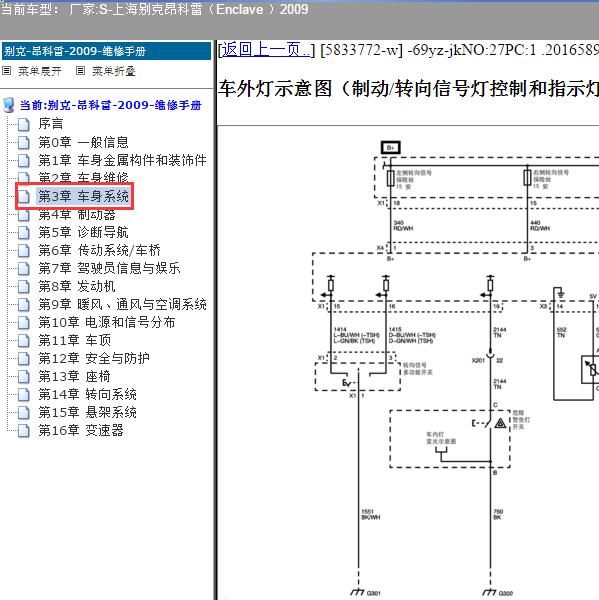599x600 pixels.
Task: Click the page icon beside 第9章 暖风、通风与空调系统
Action: pyautogui.click(x=24, y=305)
